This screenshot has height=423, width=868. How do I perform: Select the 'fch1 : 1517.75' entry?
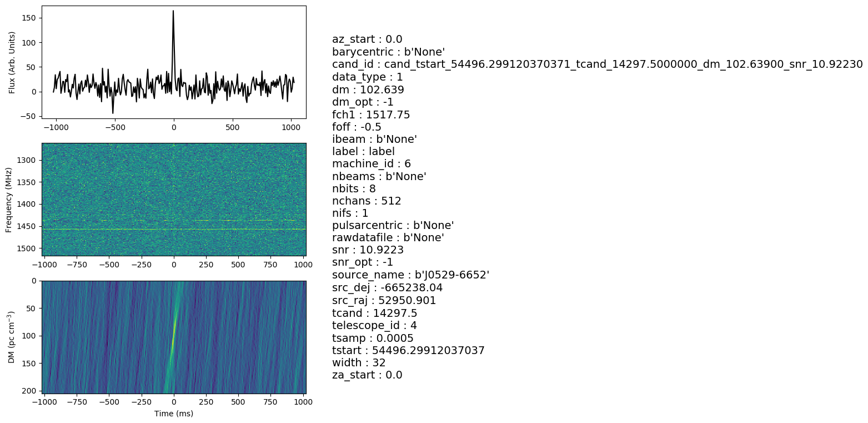tap(371, 115)
